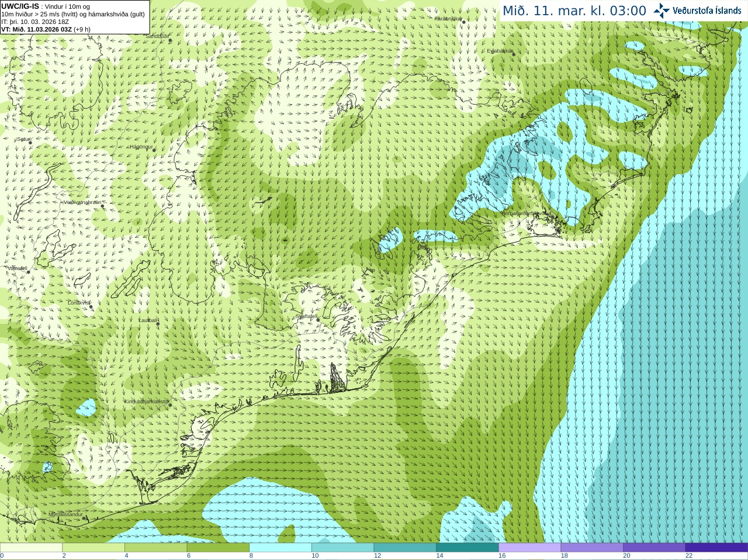Viewport: 748px width, 560px height.
Task: Click the legend value 16
Action: click(x=502, y=556)
